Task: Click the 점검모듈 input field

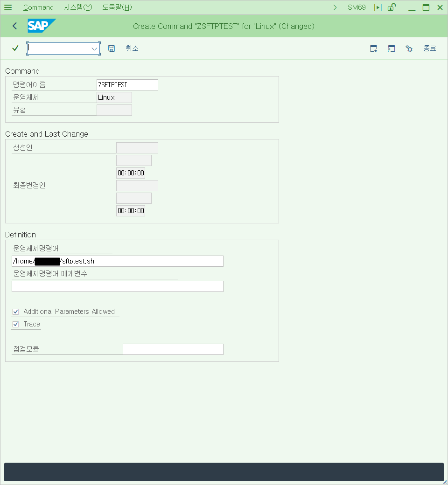Action: [x=173, y=349]
